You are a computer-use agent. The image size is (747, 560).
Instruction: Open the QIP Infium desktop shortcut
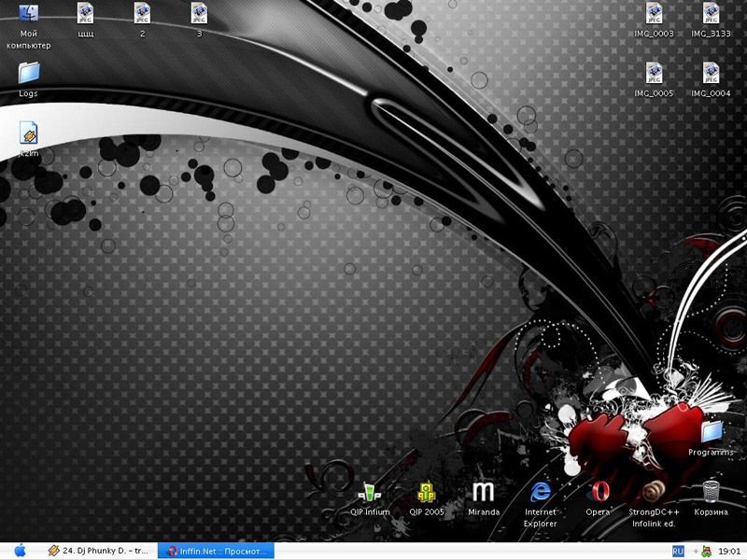pos(369,492)
